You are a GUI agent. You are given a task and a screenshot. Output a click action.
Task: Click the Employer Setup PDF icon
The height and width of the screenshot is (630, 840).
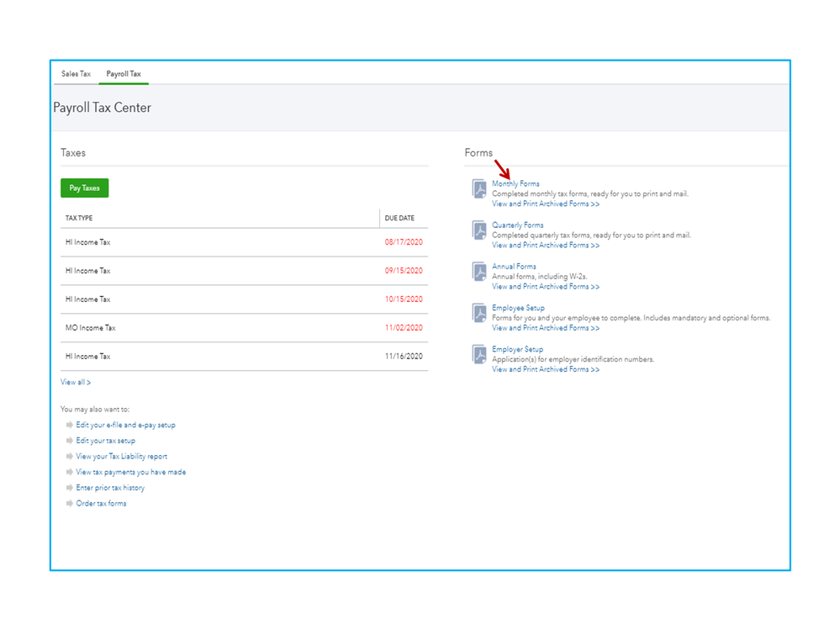(479, 354)
